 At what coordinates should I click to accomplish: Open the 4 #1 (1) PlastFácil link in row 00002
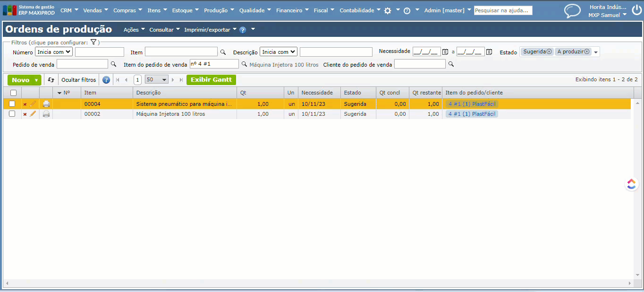pos(472,114)
